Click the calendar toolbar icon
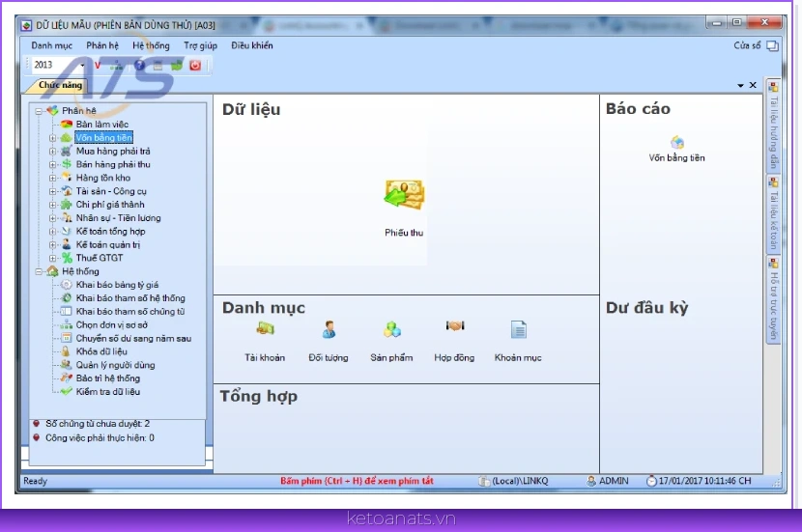Screen dimensions: 802x532 coord(158,65)
